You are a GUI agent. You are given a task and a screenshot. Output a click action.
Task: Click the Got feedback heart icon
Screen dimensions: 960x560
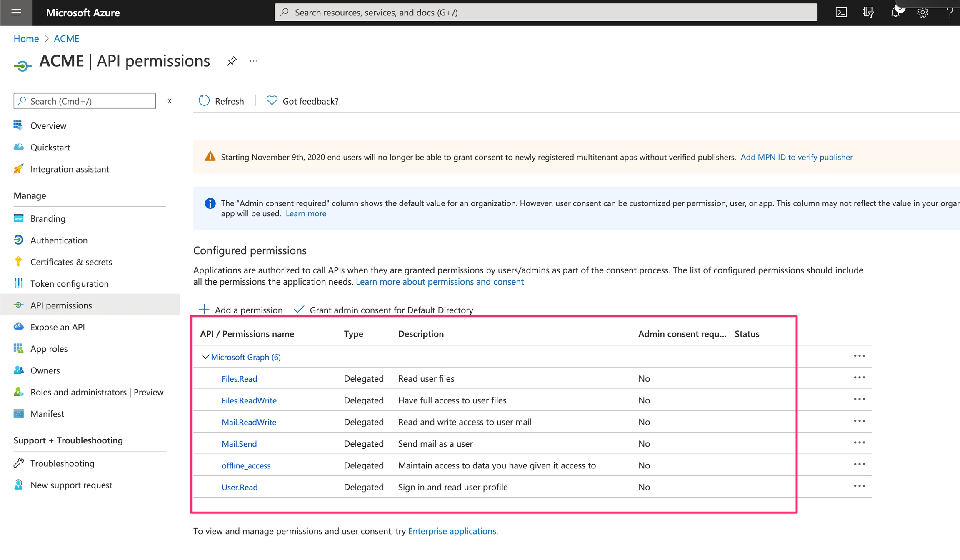[272, 101]
